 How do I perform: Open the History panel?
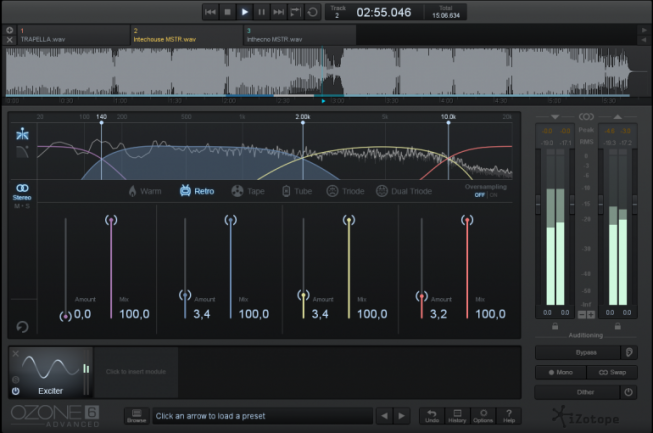pyautogui.click(x=457, y=415)
